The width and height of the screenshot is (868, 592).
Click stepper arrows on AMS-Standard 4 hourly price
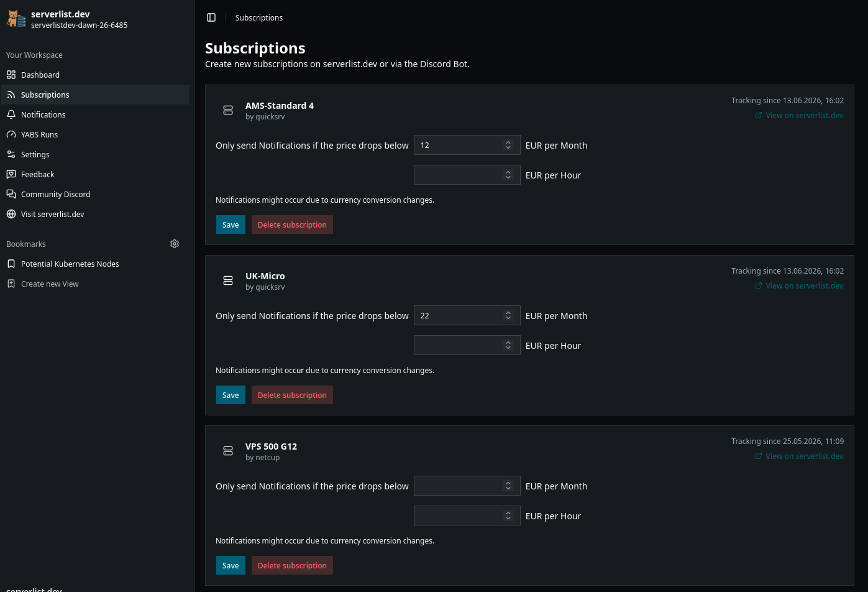[508, 175]
